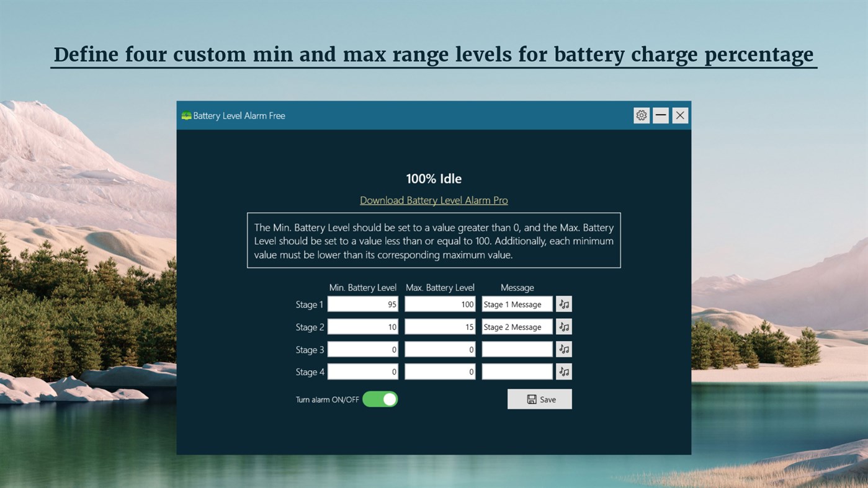Open the settings gear in the title bar
Image resolution: width=868 pixels, height=488 pixels.
641,115
